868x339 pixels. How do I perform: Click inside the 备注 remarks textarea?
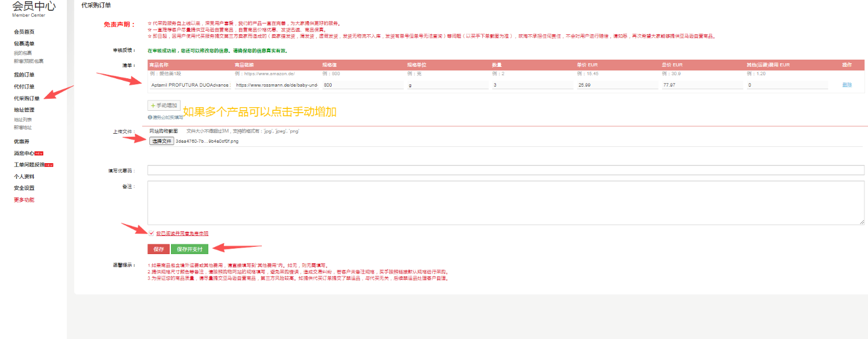click(x=506, y=202)
